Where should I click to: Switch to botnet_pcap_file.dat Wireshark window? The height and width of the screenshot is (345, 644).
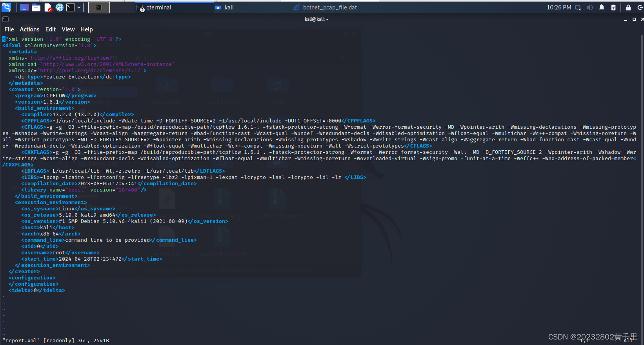(x=330, y=7)
